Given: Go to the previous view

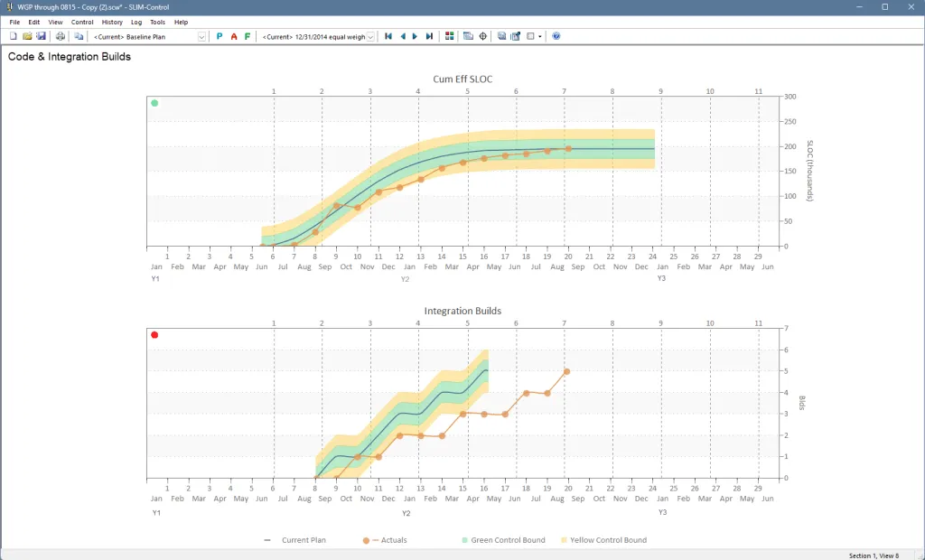Looking at the screenshot, I should pyautogui.click(x=403, y=37).
